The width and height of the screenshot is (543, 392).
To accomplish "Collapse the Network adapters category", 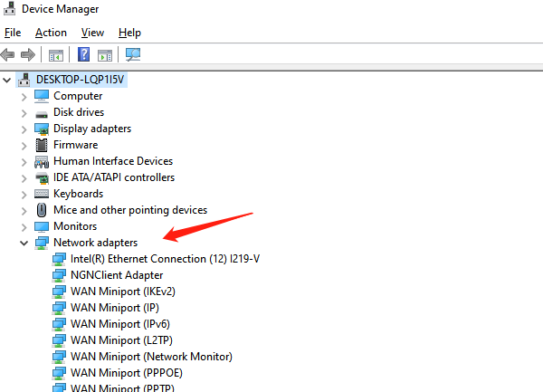I will [x=24, y=244].
